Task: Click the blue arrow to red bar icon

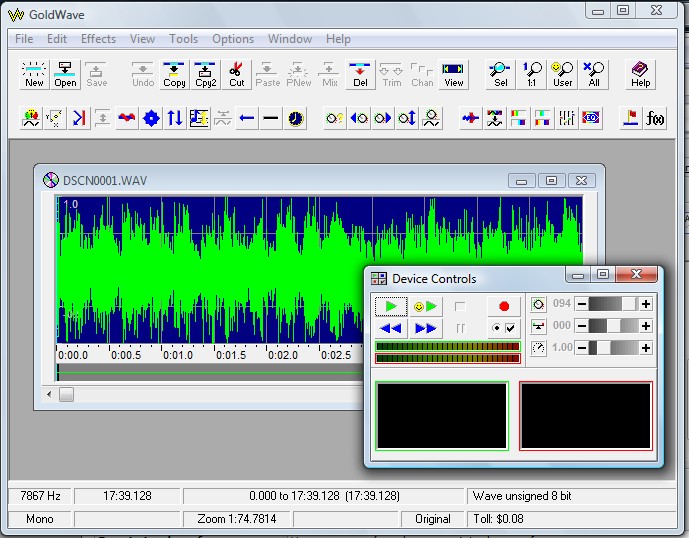Action: pos(79,118)
